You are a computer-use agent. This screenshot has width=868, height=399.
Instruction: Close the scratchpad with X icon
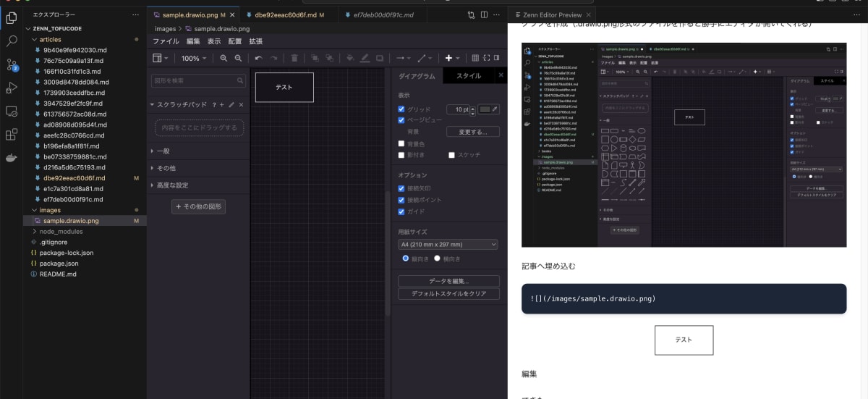pos(241,105)
